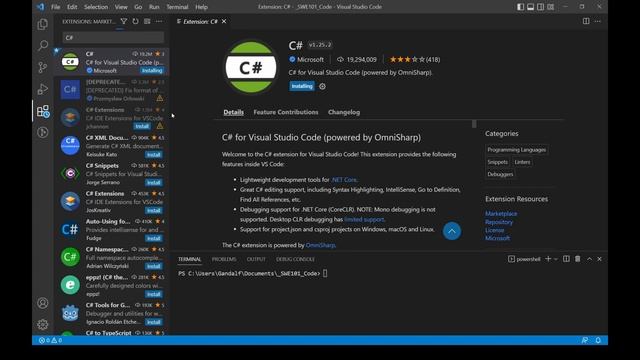Switch to Feature Contributions tab
Image resolution: width=640 pixels, height=360 pixels.
(286, 112)
